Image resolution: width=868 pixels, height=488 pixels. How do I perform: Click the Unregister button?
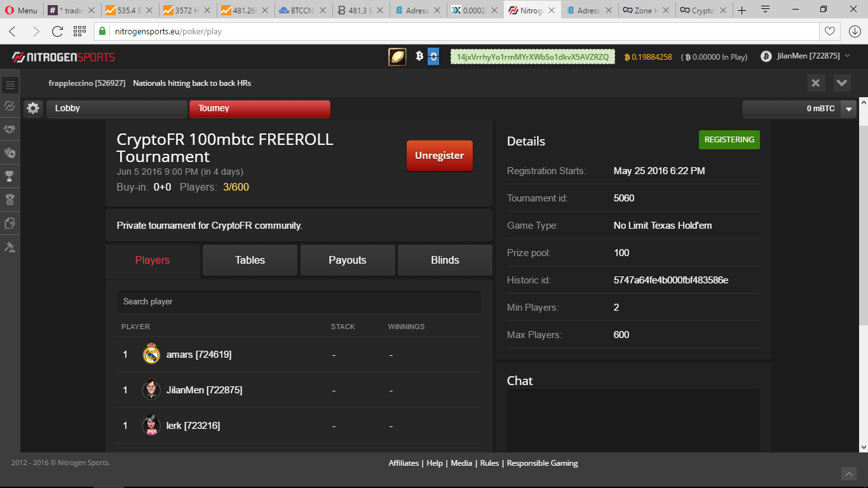pyautogui.click(x=440, y=156)
